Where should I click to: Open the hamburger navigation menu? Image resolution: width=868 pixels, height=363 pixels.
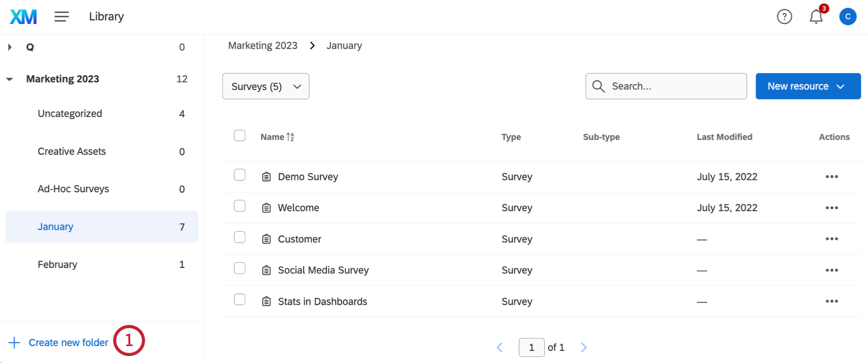pyautogui.click(x=62, y=17)
